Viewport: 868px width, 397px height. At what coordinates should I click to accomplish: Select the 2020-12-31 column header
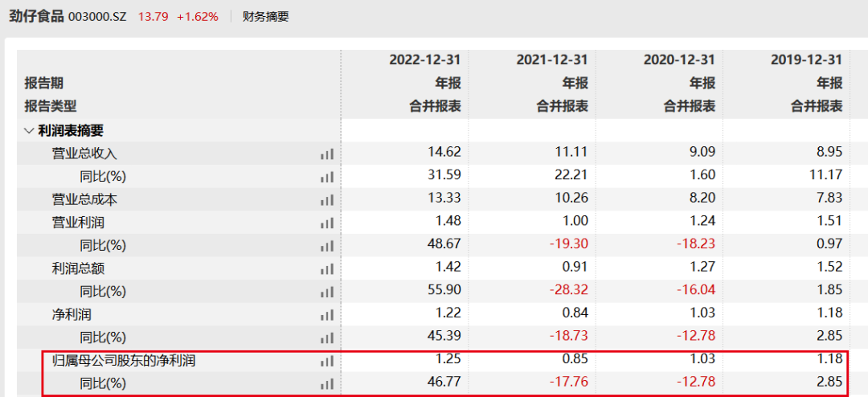(680, 59)
